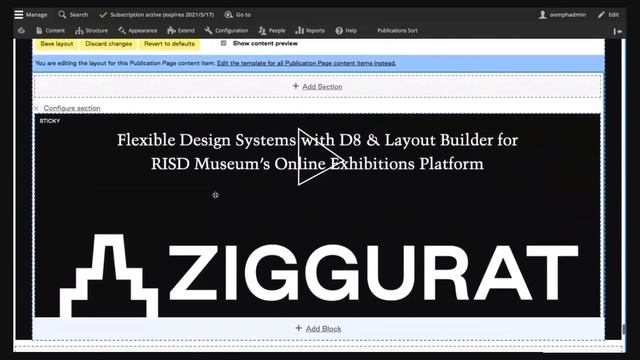640x360 pixels.
Task: Go to the home icon in admin toolbar
Action: (x=21, y=31)
